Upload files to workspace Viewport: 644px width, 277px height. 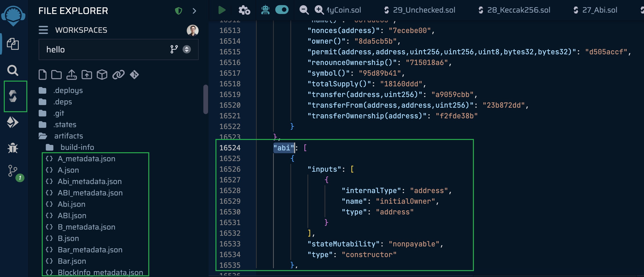[x=71, y=75]
